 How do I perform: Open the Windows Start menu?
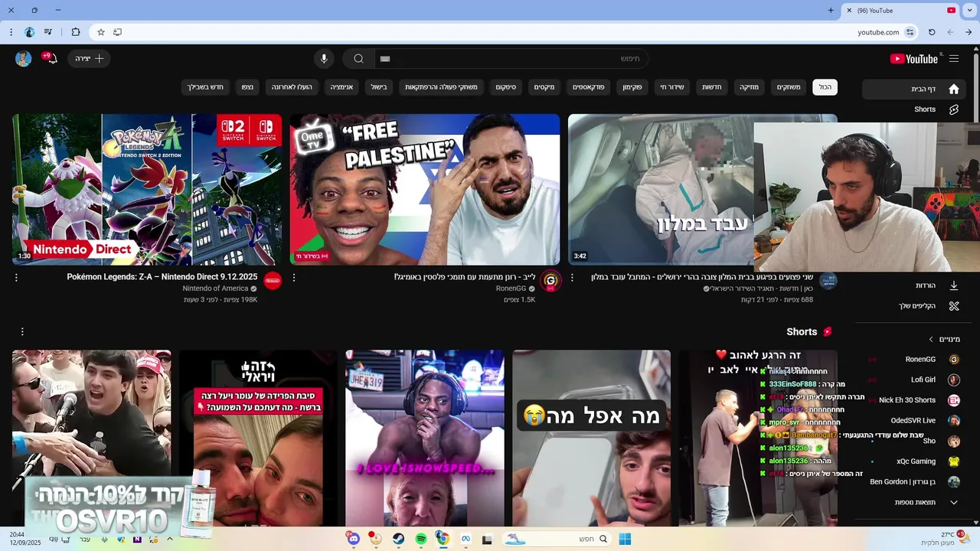pyautogui.click(x=625, y=539)
